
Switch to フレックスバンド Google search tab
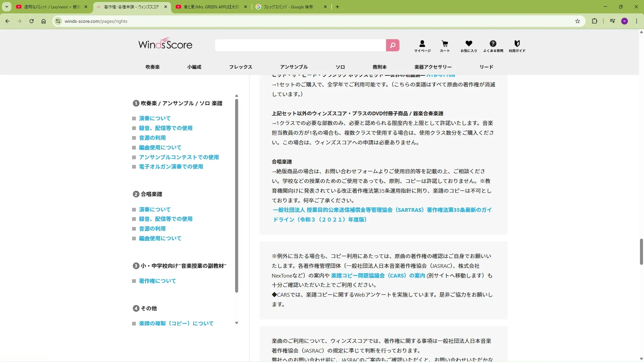288,7
